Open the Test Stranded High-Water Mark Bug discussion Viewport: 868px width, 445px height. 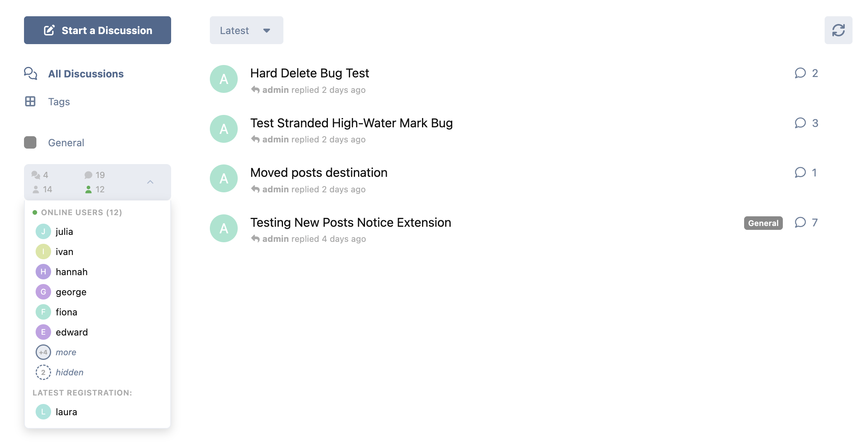pyautogui.click(x=351, y=123)
